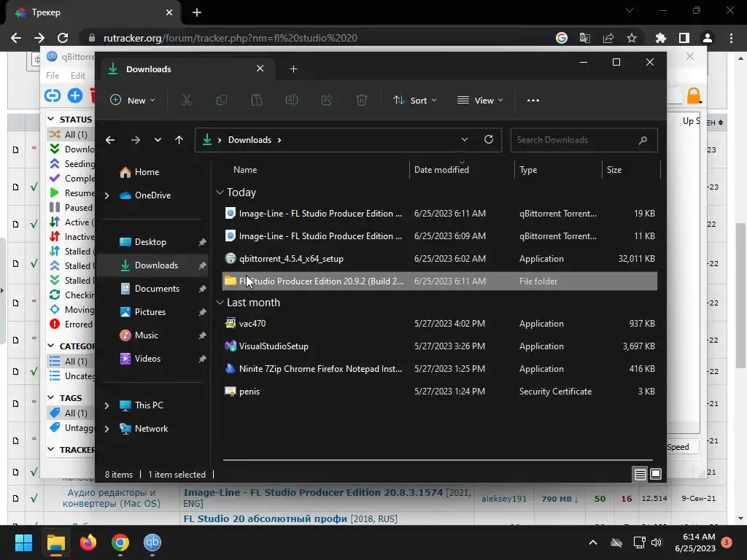Expand Network in navigation pane
747x560 pixels.
coord(107,429)
